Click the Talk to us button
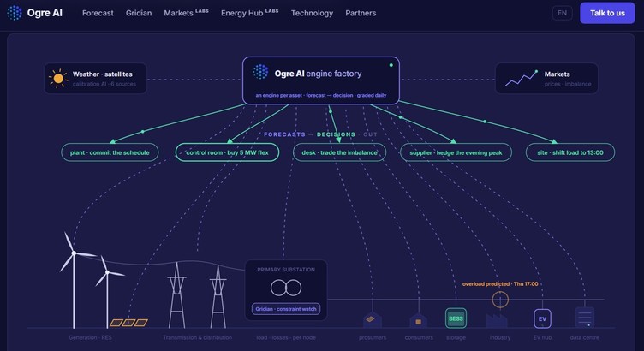Image resolution: width=644 pixels, height=351 pixels. (607, 13)
